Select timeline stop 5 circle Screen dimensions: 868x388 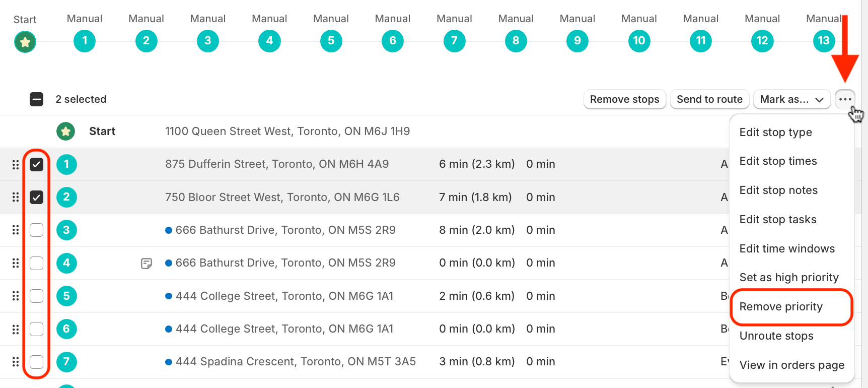(331, 41)
